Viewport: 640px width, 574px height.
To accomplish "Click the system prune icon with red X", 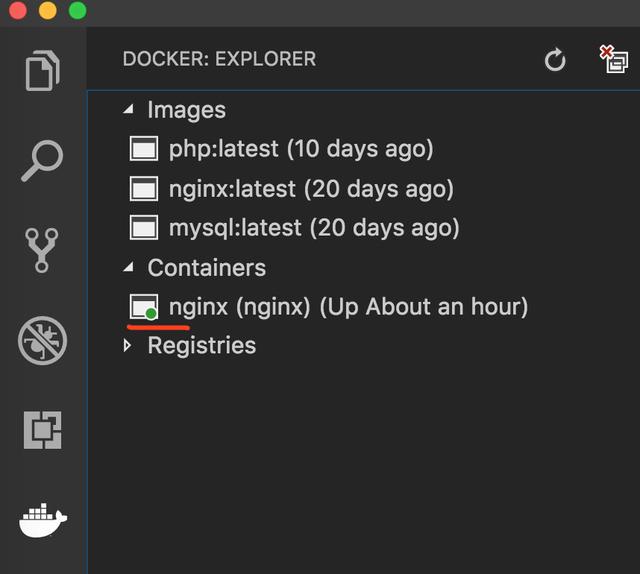I will coord(613,60).
